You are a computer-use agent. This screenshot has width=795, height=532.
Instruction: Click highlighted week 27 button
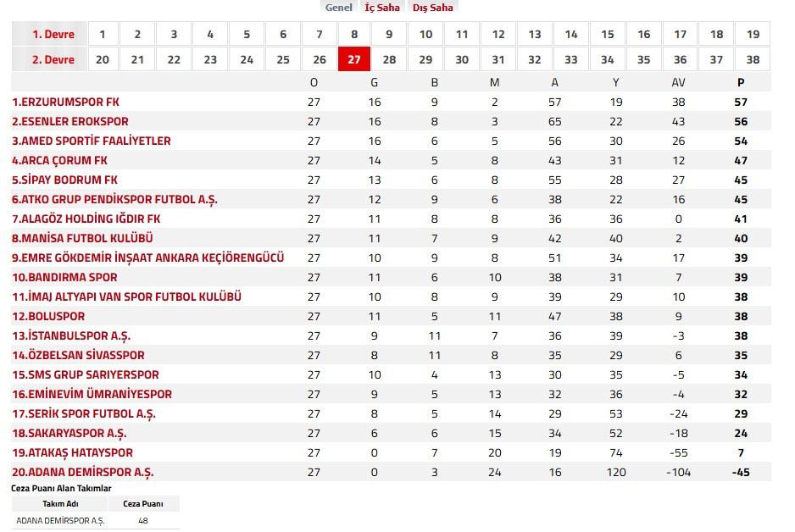(353, 60)
